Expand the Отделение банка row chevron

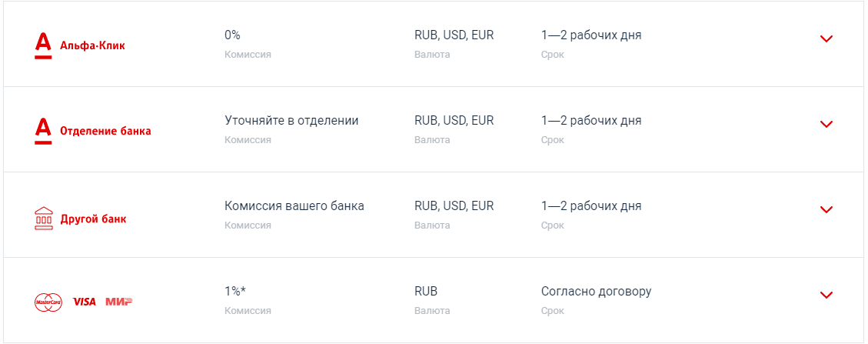tap(826, 125)
